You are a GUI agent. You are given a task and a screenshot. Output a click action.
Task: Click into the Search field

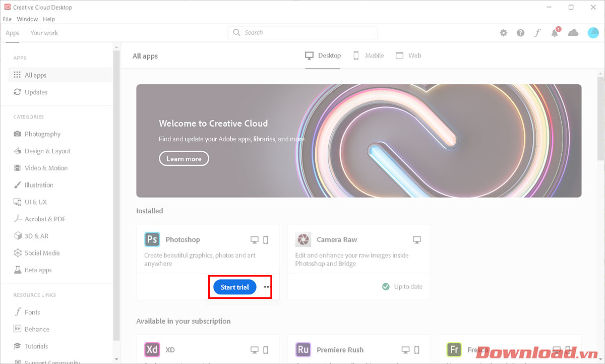[x=302, y=33]
